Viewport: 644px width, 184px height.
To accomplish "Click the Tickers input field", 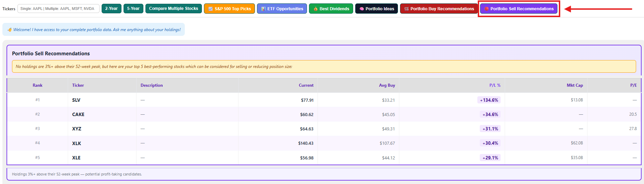I will point(58,9).
